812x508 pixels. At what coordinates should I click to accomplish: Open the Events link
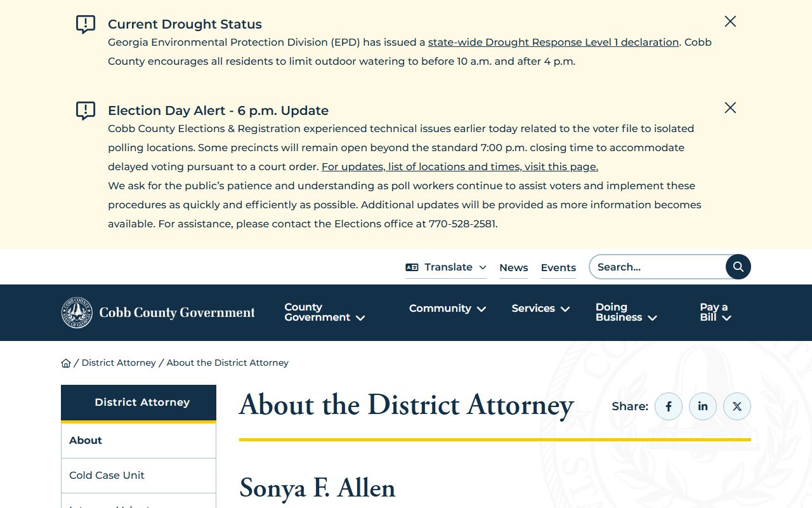[558, 268]
